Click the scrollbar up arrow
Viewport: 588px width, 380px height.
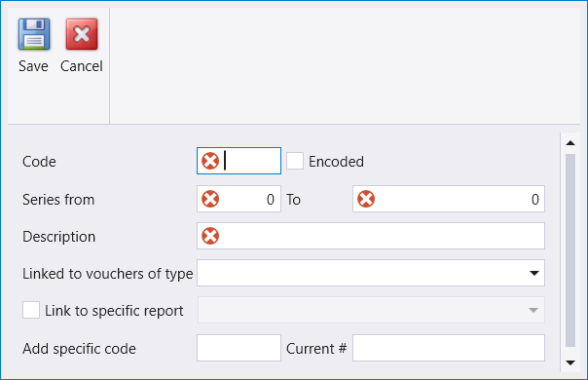click(x=570, y=142)
